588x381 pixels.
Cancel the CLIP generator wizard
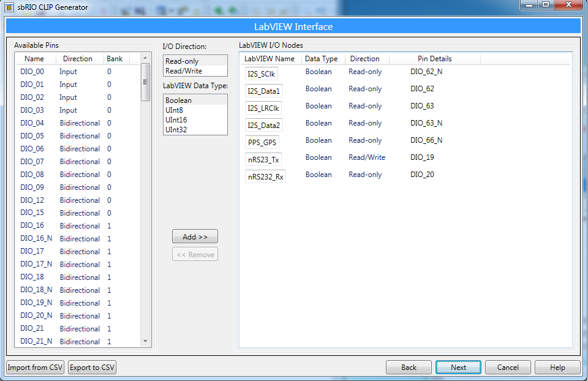coord(508,368)
